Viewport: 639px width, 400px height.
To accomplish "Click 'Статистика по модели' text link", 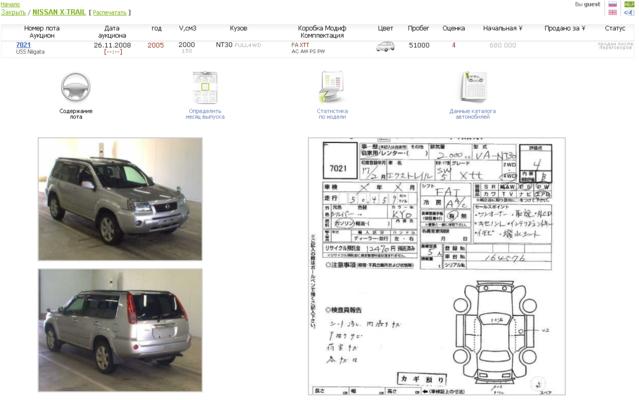I will [332, 114].
